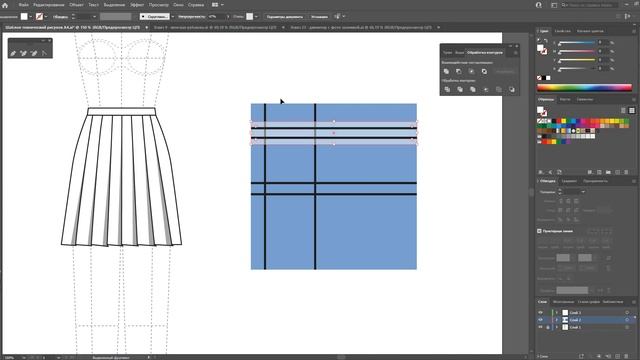The width and height of the screenshot is (640, 360).
Task: Expand layer Слой 2 contents
Action: pos(556,320)
